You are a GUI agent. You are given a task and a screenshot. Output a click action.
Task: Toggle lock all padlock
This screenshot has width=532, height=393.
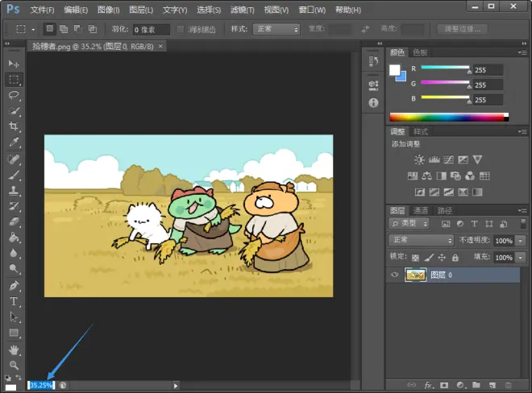pos(455,258)
